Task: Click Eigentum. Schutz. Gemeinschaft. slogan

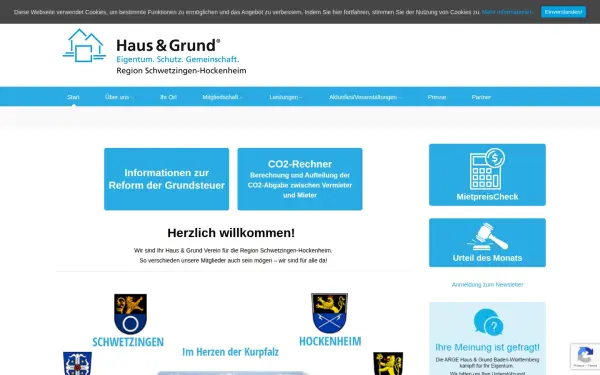Action: click(178, 59)
